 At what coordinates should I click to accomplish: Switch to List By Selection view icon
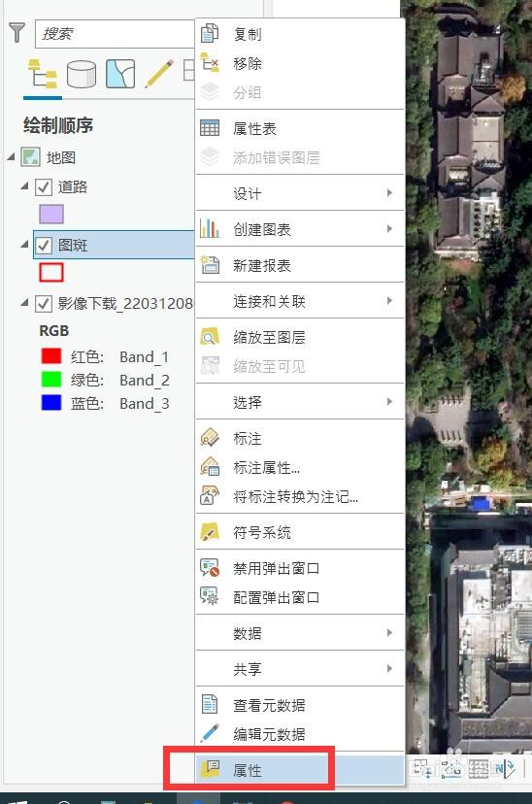120,74
